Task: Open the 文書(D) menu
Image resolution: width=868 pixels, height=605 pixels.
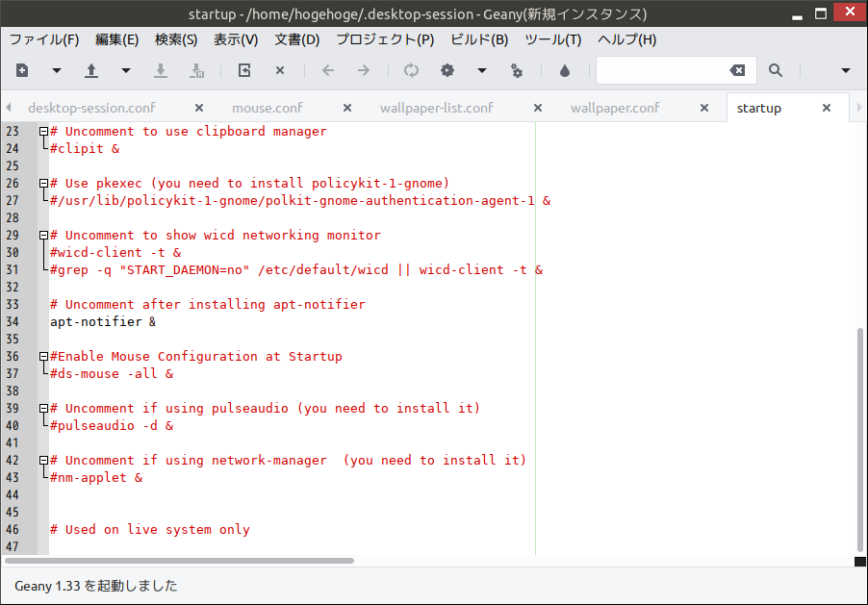Action: pyautogui.click(x=297, y=39)
